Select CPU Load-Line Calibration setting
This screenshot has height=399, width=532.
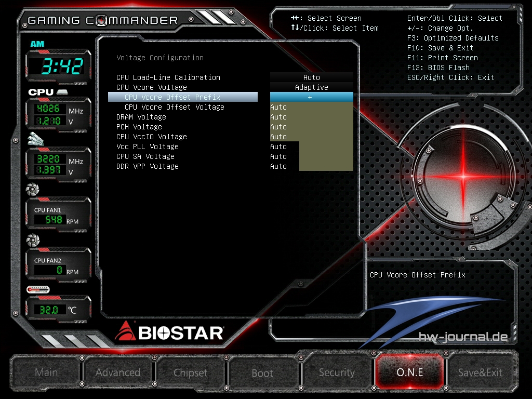pyautogui.click(x=168, y=77)
